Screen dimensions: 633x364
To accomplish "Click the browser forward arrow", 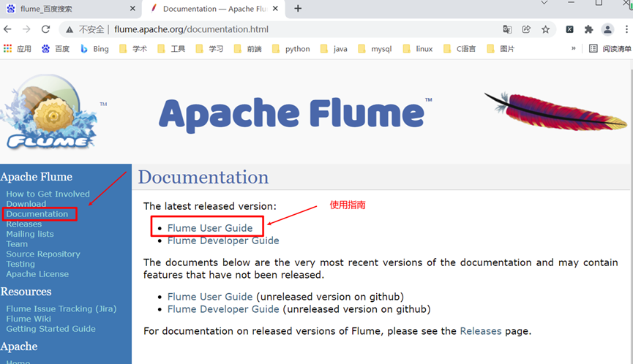I will point(26,29).
